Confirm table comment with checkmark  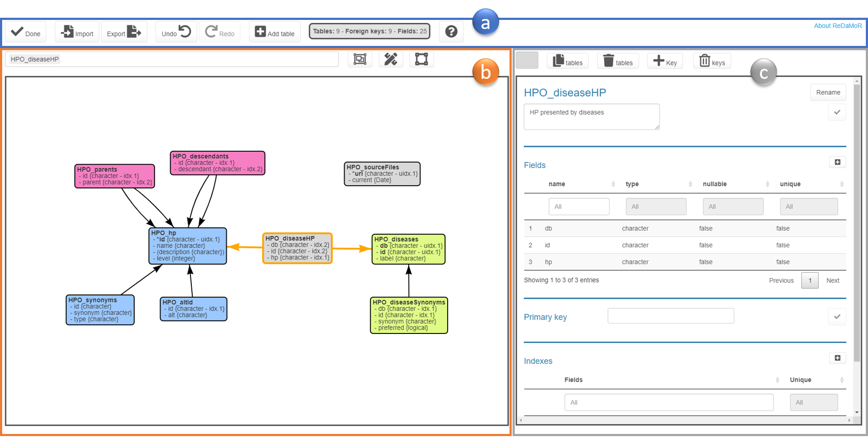[x=837, y=112]
